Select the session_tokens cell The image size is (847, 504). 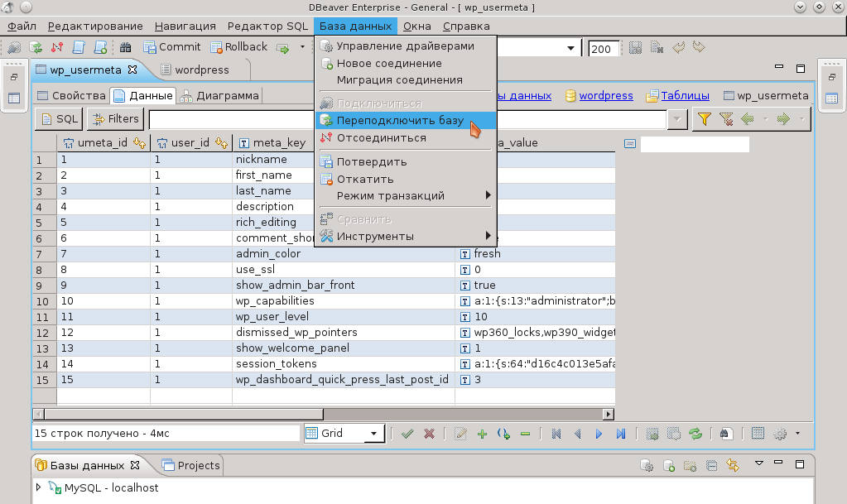pos(344,364)
